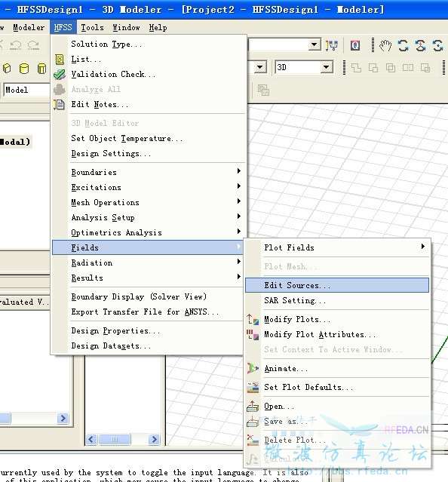
Task: Click the Modify Plots icon
Action: coord(253,320)
